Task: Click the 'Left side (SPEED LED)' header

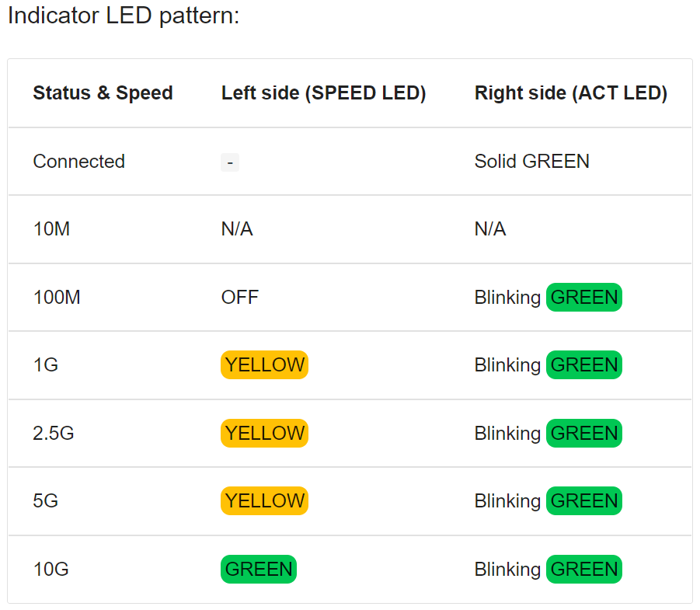Action: (323, 93)
